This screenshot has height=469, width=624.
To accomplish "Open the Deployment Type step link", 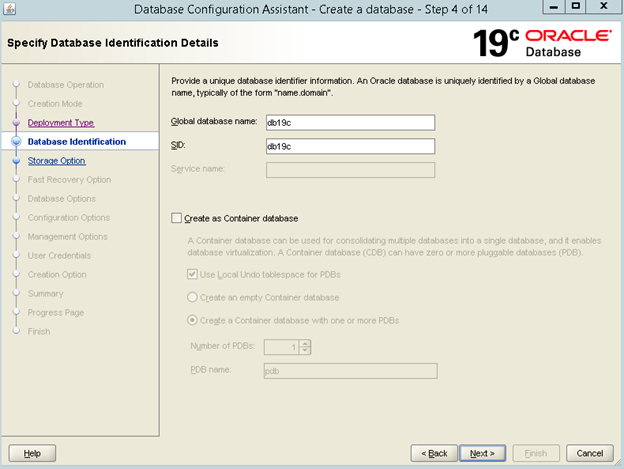I will [x=61, y=123].
